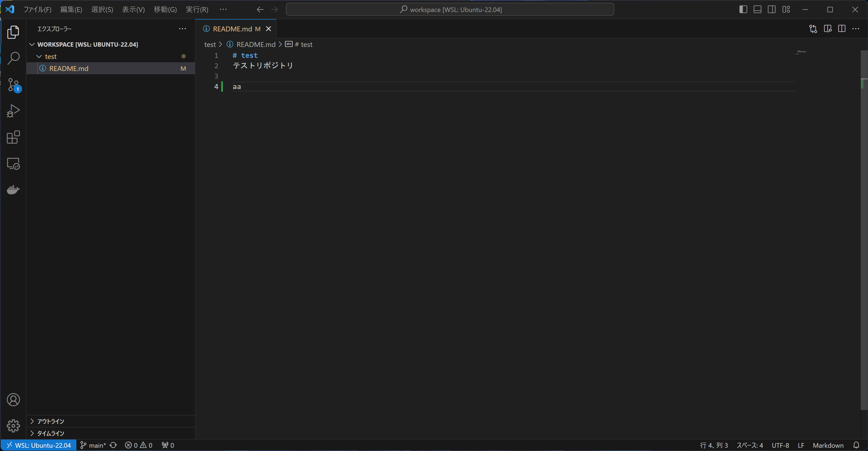The width and height of the screenshot is (868, 451).
Task: Open the Source Control view
Action: click(13, 85)
